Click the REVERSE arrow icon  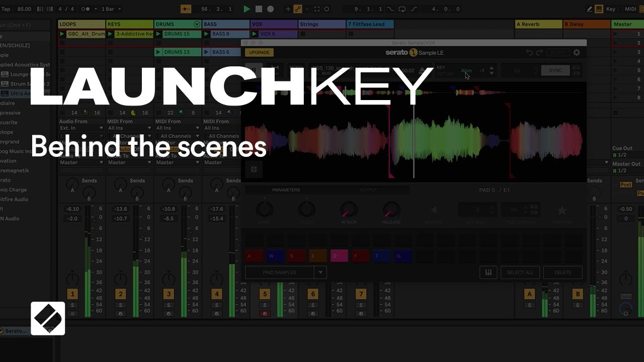tap(433, 210)
